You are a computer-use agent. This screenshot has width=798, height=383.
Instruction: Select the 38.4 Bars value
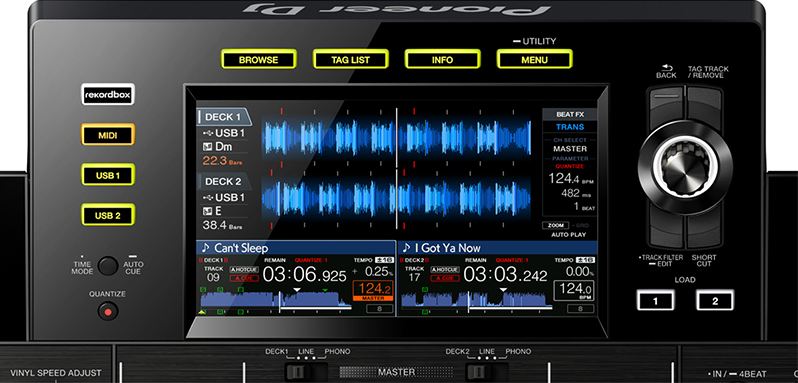(222, 225)
